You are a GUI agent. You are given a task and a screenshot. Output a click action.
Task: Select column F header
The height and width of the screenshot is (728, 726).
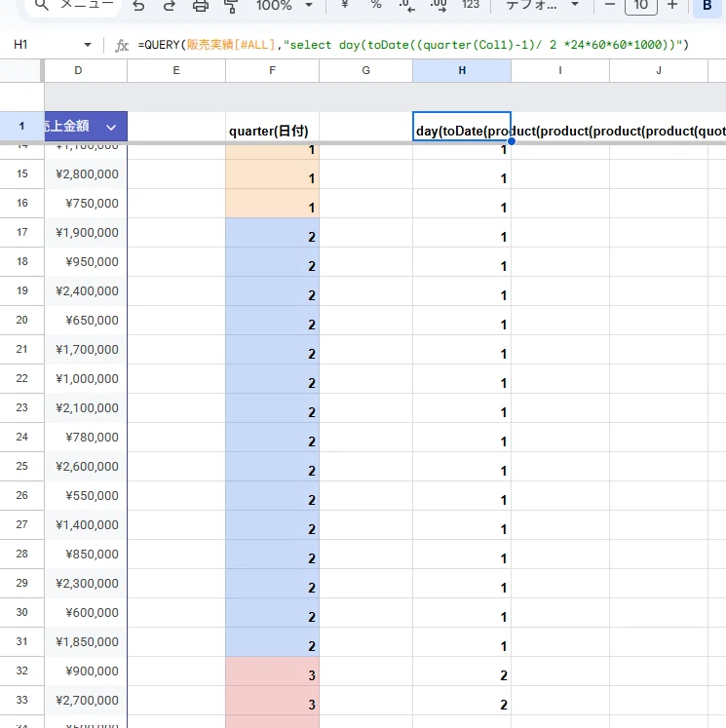pyautogui.click(x=273, y=70)
